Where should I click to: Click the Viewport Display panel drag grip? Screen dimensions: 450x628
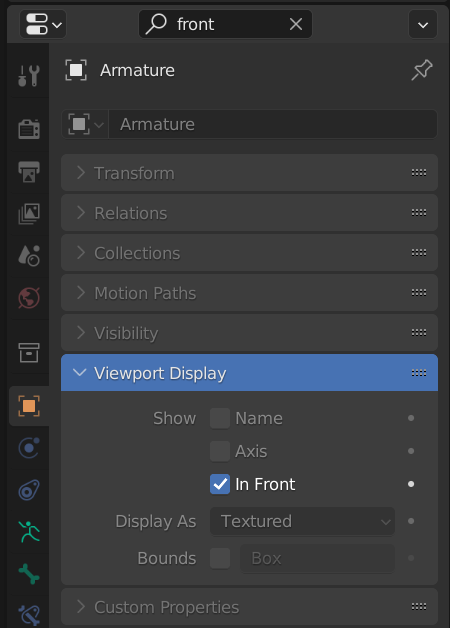419,373
